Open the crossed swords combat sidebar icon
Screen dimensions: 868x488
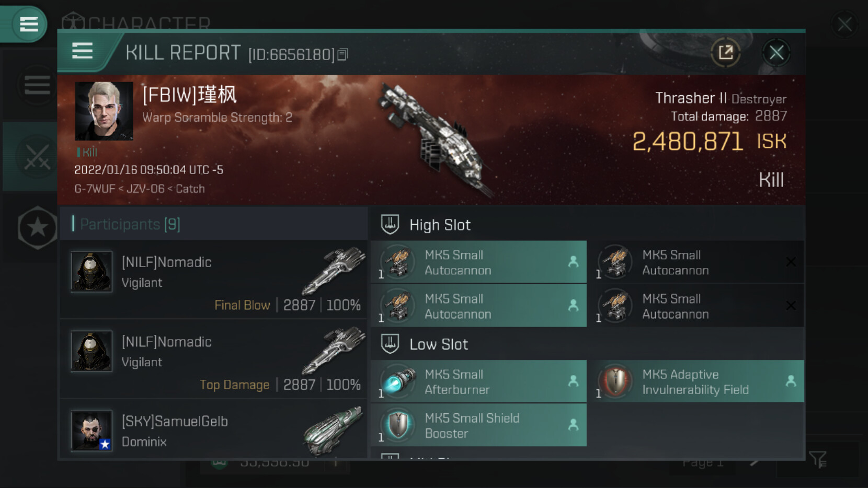tap(37, 157)
